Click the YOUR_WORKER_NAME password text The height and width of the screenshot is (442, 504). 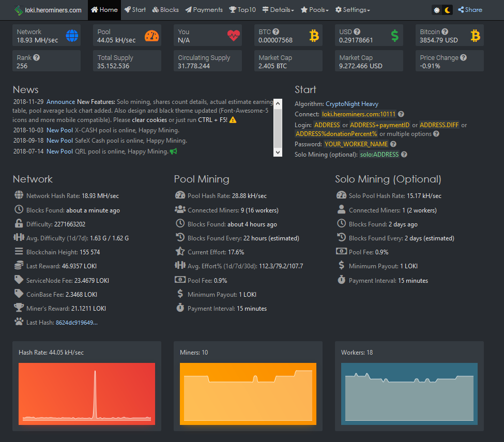356,144
